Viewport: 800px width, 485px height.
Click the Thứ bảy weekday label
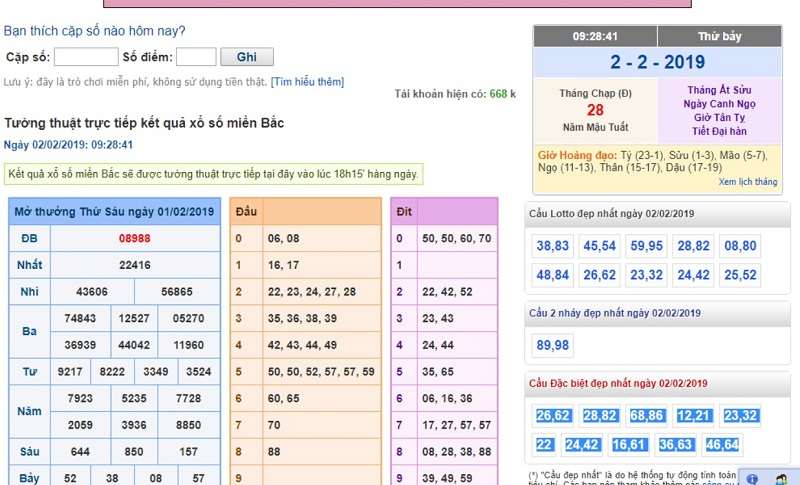pos(719,36)
